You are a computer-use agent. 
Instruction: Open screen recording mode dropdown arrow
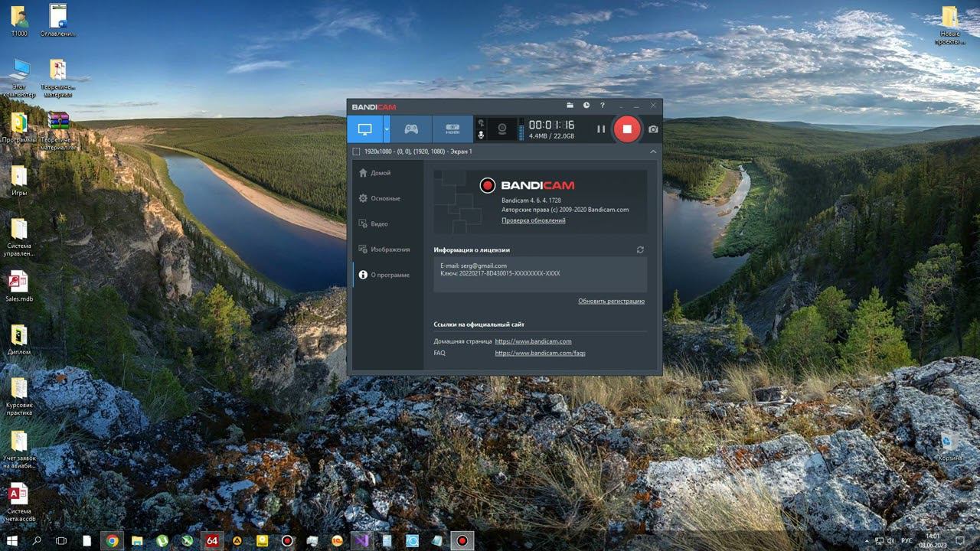pyautogui.click(x=387, y=129)
